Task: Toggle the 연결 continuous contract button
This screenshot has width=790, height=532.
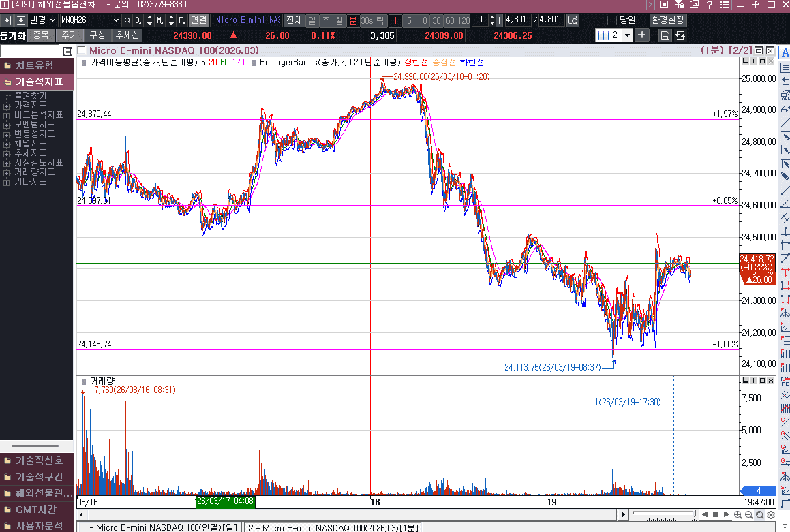Action: pyautogui.click(x=199, y=20)
